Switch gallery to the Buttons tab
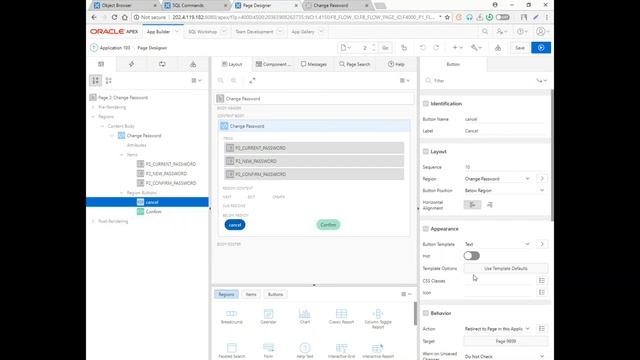 tap(275, 294)
